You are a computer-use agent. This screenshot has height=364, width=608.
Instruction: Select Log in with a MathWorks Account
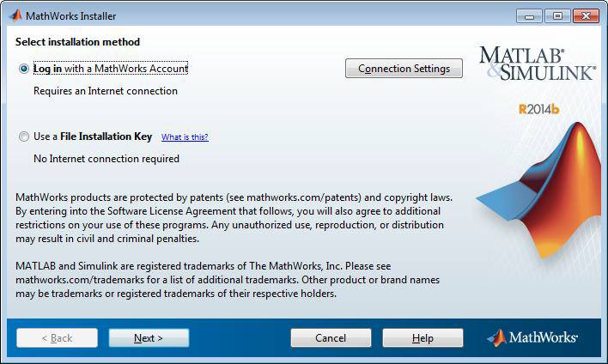(23, 69)
